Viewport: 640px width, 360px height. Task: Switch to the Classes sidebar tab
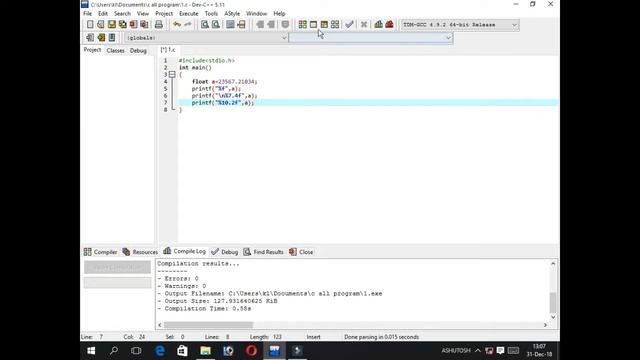(116, 51)
